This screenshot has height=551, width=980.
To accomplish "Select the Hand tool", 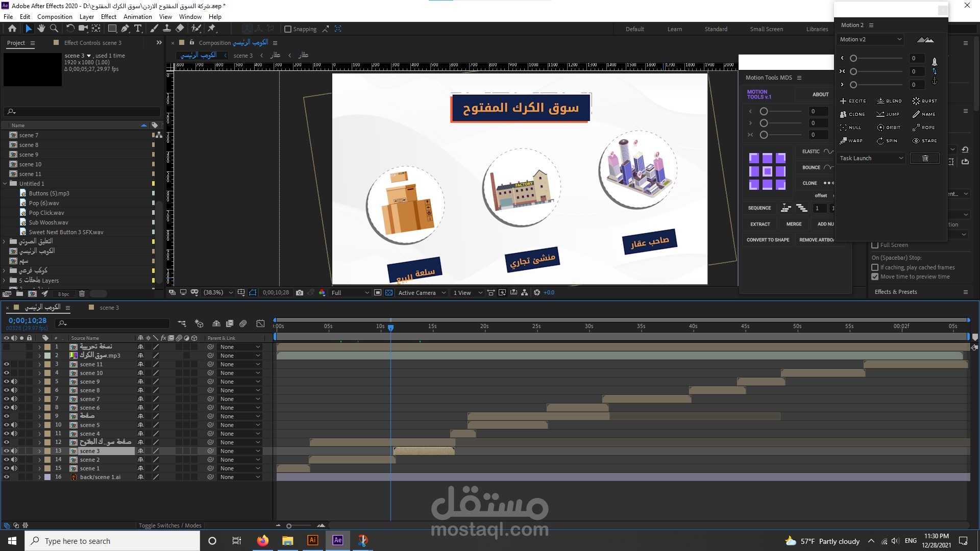I will 41,29.
